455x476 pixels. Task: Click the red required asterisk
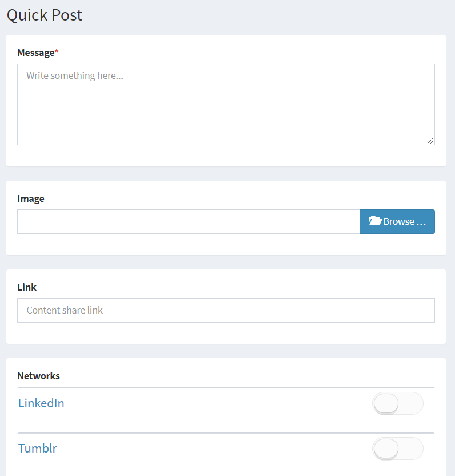pyautogui.click(x=57, y=52)
